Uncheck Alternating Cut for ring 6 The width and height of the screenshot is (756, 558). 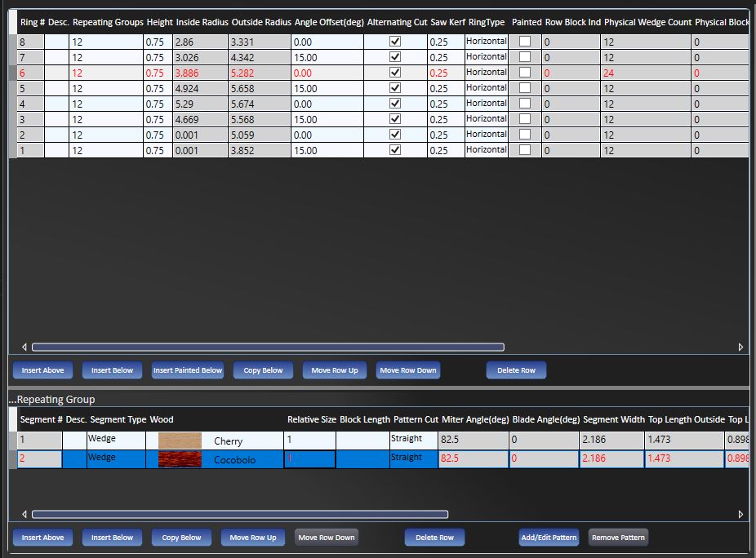(x=395, y=73)
